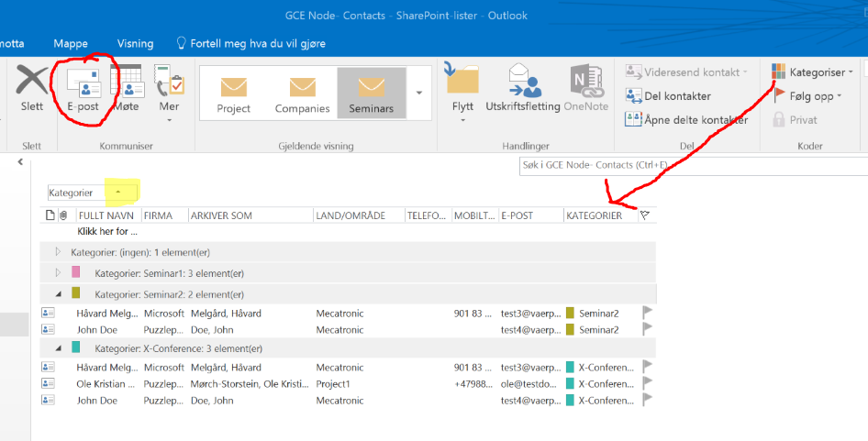Image resolution: width=868 pixels, height=441 pixels.
Task: Open the Mappe ribbon tab
Action: 71,43
